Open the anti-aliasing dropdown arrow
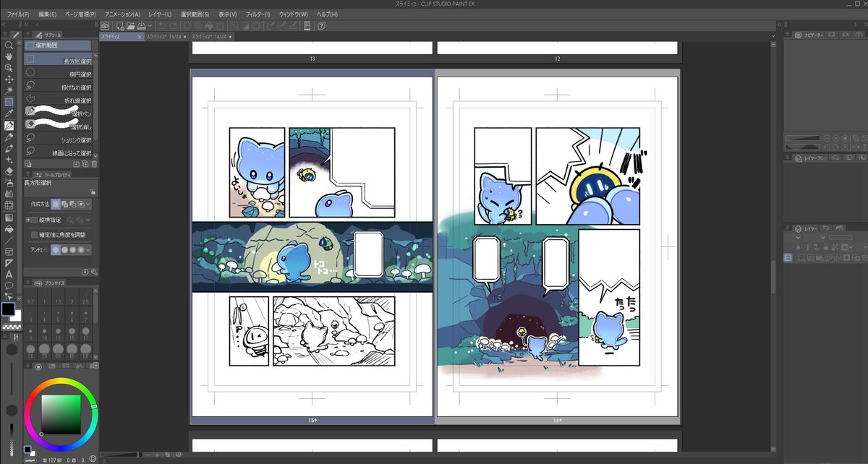The image size is (868, 464). (88, 250)
